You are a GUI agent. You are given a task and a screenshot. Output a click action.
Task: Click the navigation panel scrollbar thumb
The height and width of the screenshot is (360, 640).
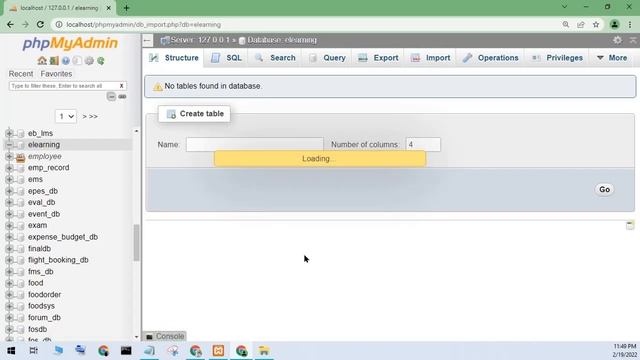(x=136, y=242)
